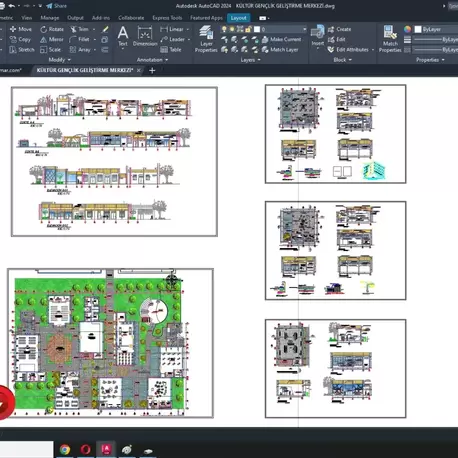Click the Undo arrow
The width and height of the screenshot is (458, 458).
point(12,6)
